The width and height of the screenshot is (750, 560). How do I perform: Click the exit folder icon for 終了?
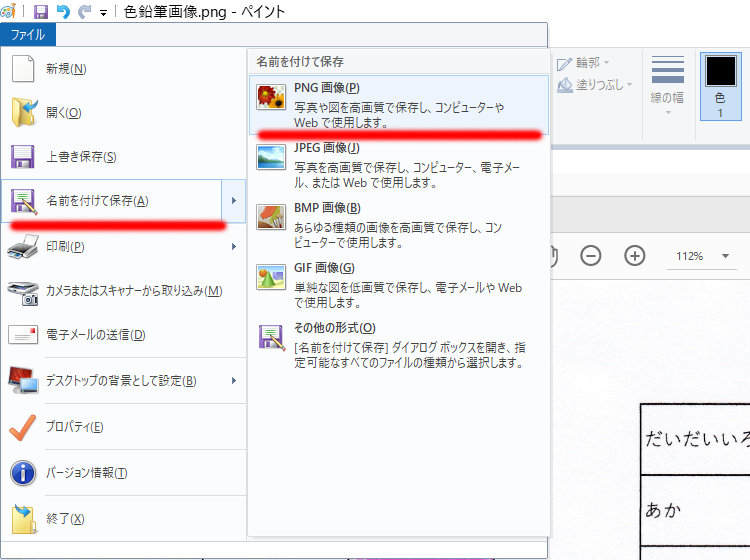pos(24,518)
